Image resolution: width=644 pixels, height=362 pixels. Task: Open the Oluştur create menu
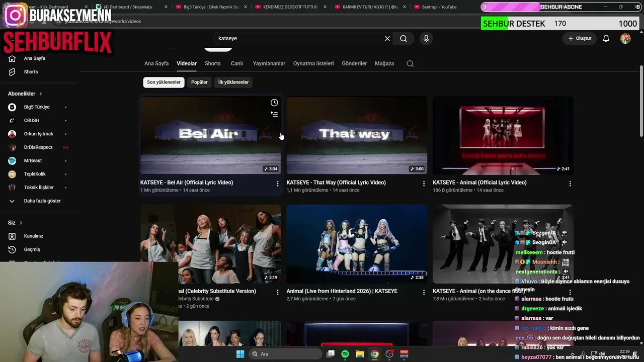click(580, 39)
